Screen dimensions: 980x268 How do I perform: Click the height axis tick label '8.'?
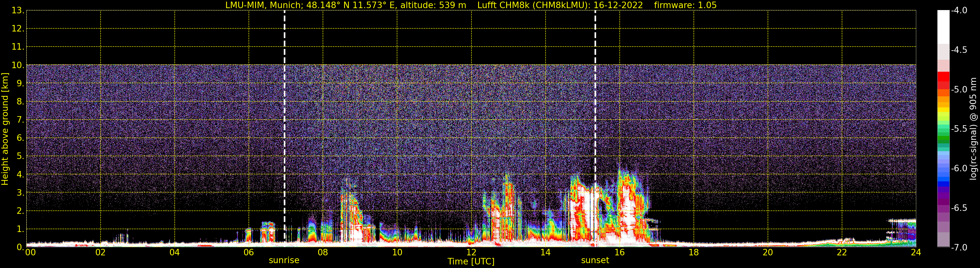[20, 102]
